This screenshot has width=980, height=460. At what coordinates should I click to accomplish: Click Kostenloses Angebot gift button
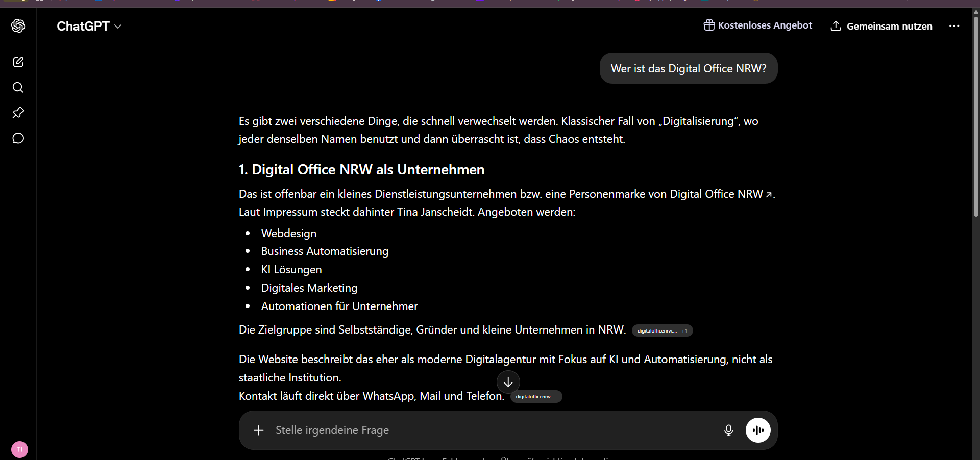point(758,25)
